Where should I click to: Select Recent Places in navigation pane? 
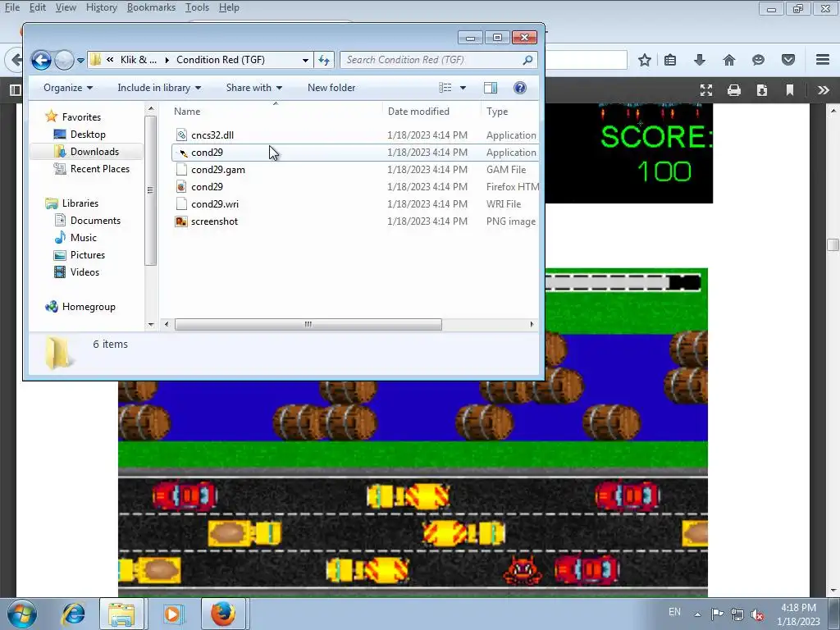coord(99,169)
